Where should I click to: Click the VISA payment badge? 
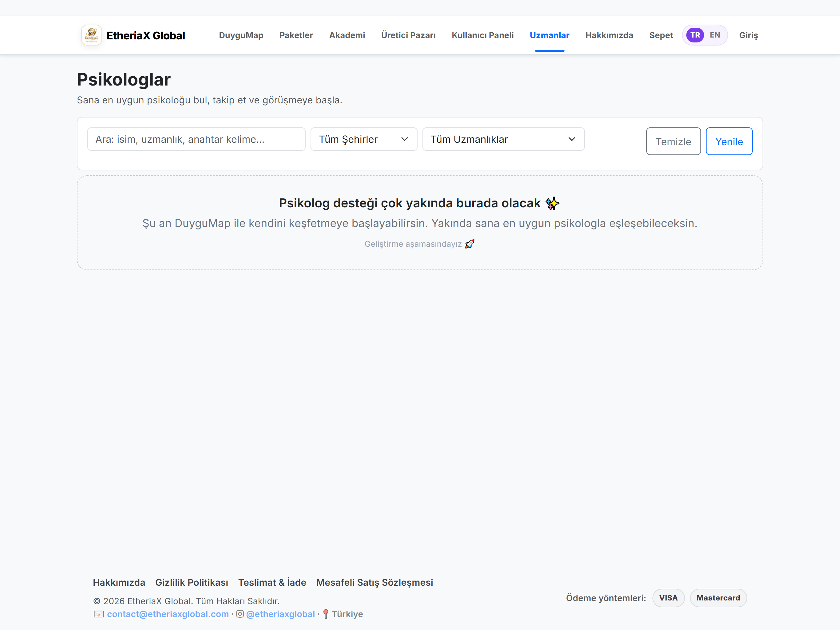[x=668, y=598]
